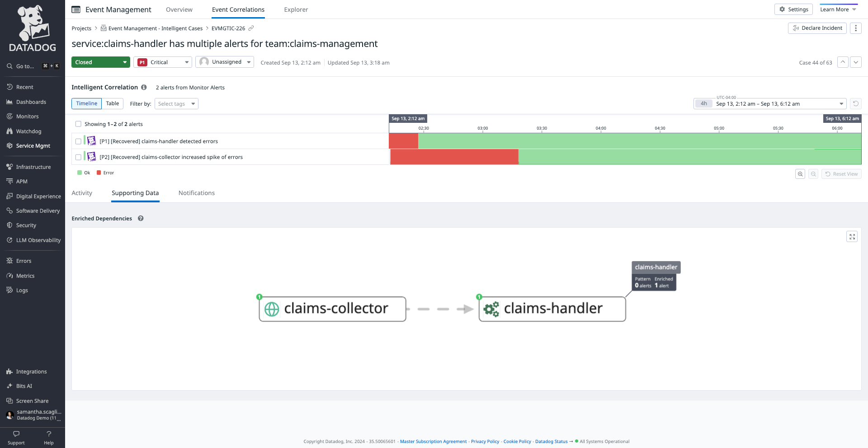Switch to the Notifications tab
Viewport: 868px width, 448px height.
click(x=196, y=193)
